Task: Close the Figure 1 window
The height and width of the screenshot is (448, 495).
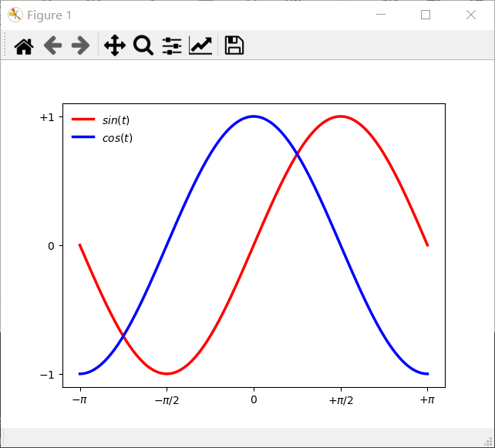Action: pos(470,15)
